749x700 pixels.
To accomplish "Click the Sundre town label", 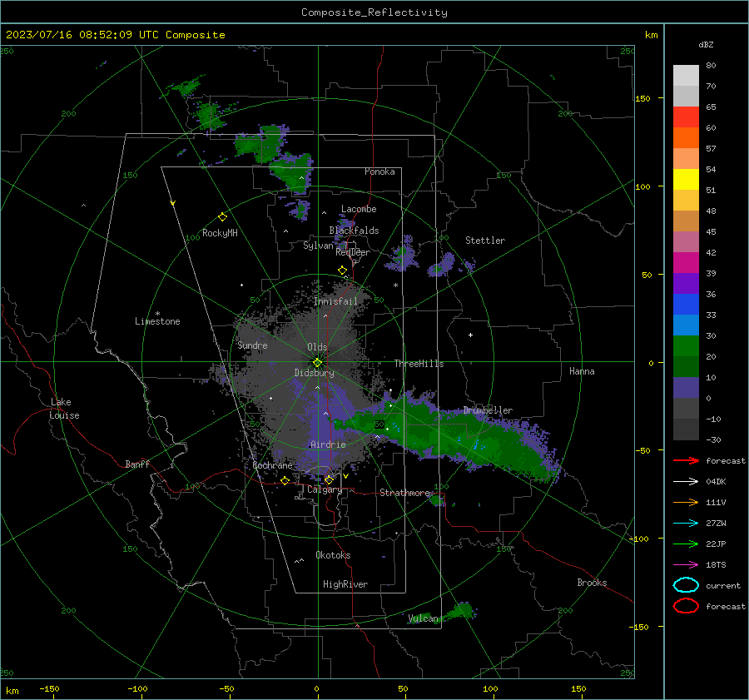I will click(x=252, y=345).
